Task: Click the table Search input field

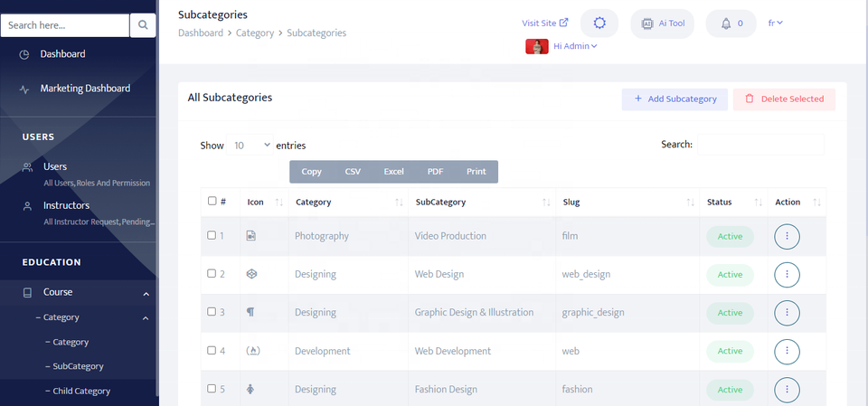Action: [760, 145]
